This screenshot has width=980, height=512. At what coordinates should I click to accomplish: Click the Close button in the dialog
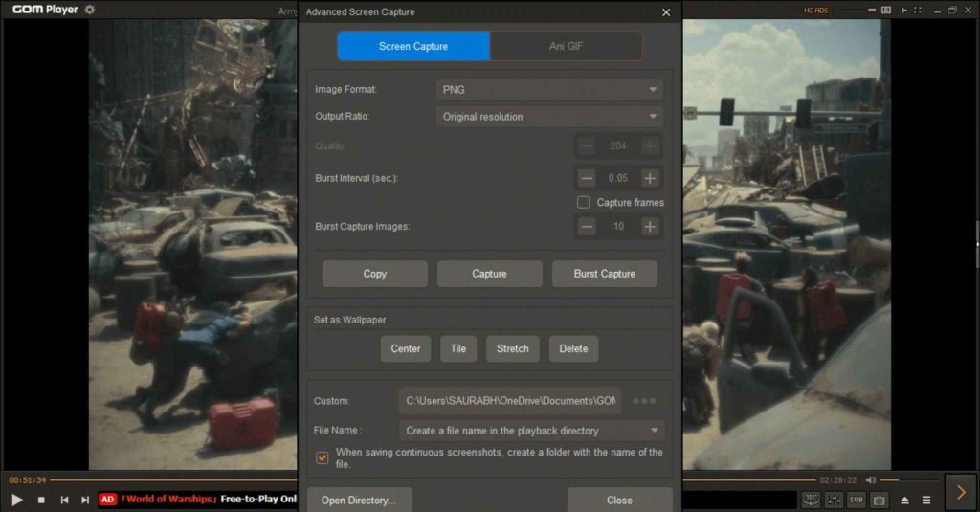pyautogui.click(x=619, y=501)
